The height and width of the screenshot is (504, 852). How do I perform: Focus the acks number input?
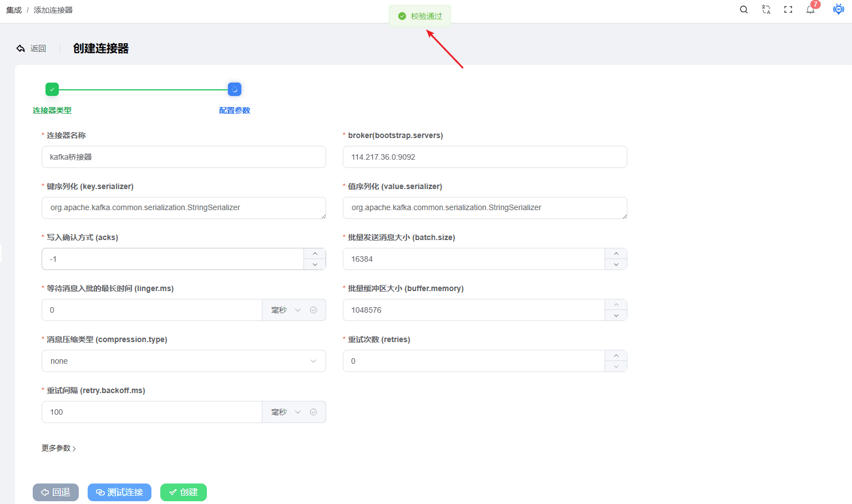coord(173,259)
